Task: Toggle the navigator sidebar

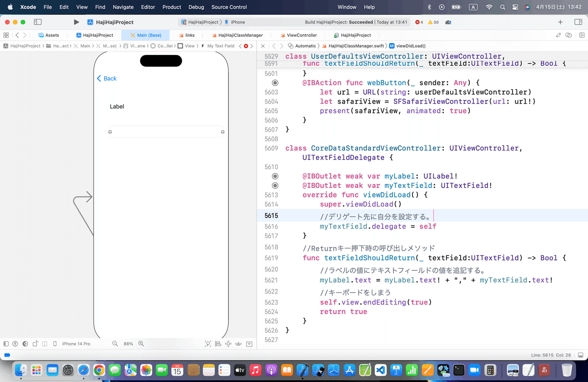Action: click(x=38, y=22)
